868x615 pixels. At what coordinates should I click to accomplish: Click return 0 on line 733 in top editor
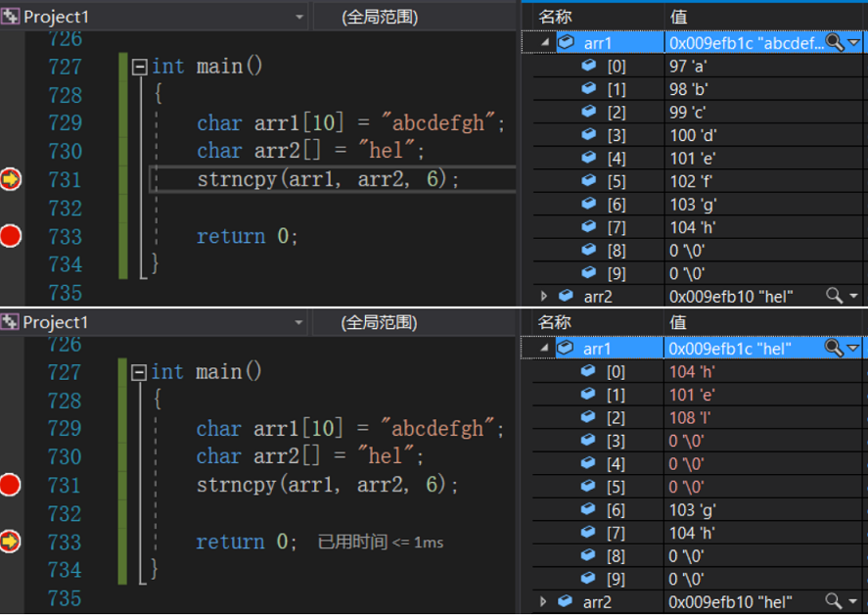click(248, 237)
